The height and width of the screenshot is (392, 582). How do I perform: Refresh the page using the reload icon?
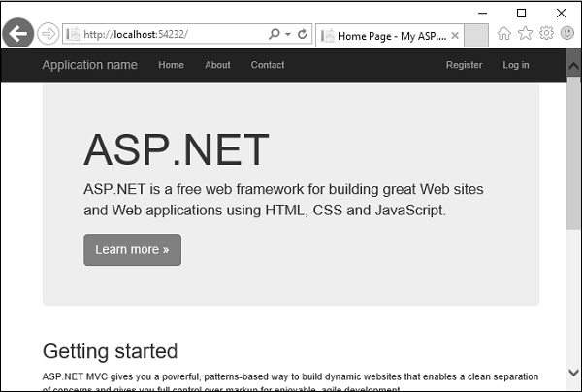pyautogui.click(x=303, y=34)
